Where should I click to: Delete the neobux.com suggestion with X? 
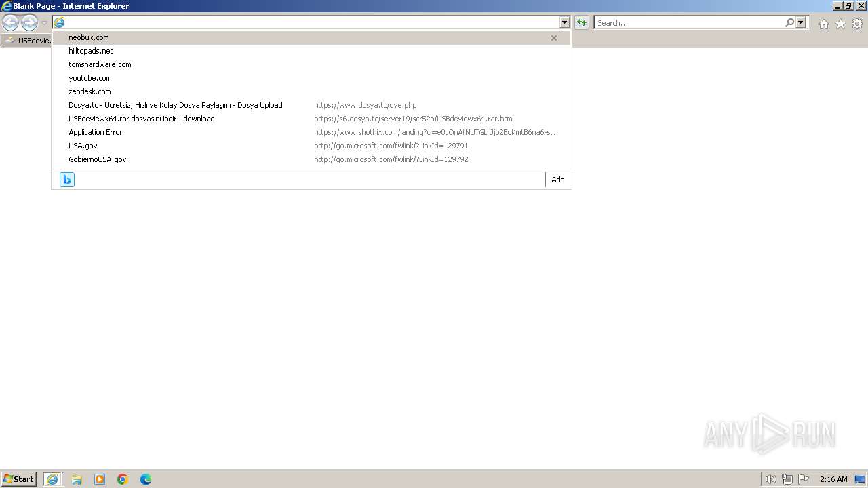pyautogui.click(x=554, y=38)
